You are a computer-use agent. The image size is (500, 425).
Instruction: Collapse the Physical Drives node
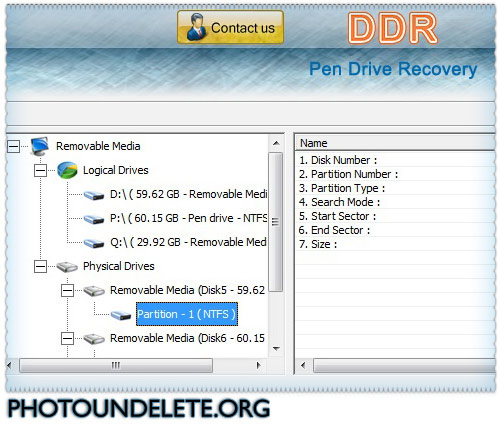pyautogui.click(x=40, y=266)
